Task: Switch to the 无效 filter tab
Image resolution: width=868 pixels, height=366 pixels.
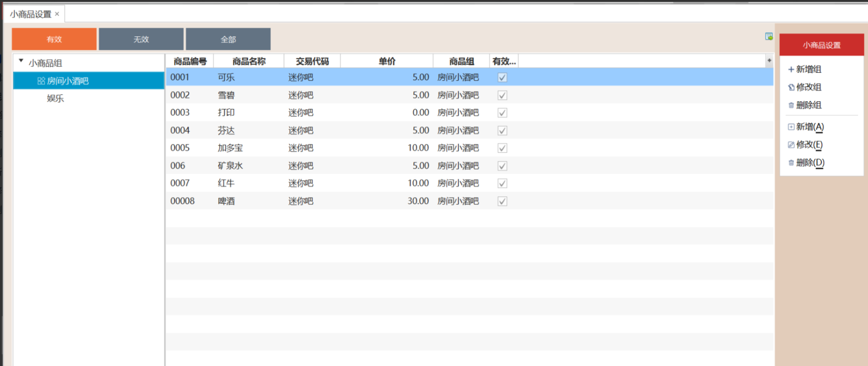Action: click(x=141, y=39)
